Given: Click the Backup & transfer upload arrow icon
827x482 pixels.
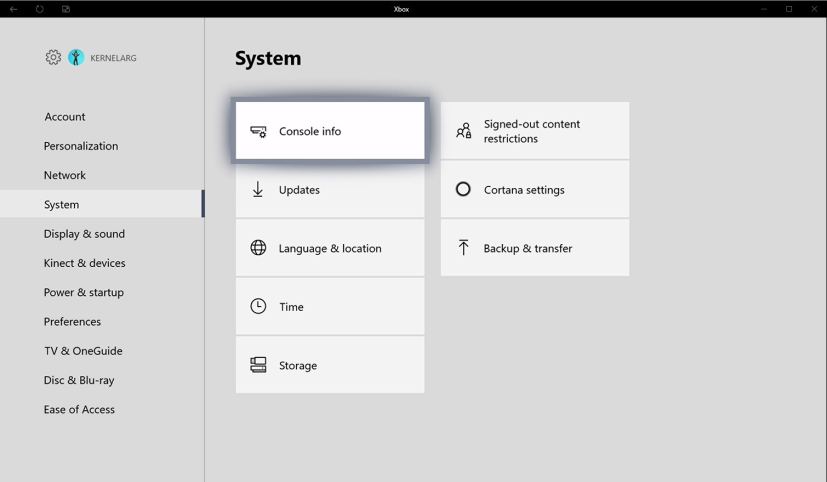Looking at the screenshot, I should 463,247.
